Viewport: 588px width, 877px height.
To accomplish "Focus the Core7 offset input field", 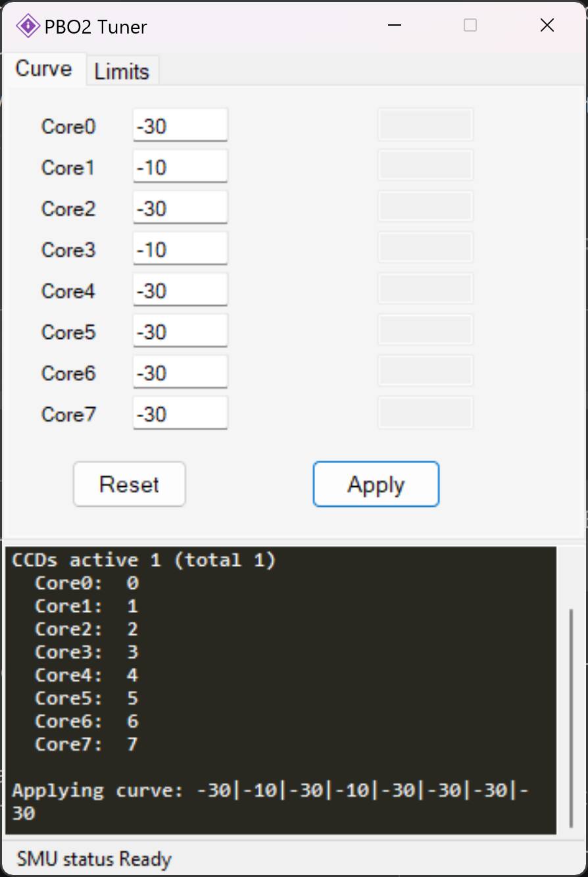I will pyautogui.click(x=180, y=413).
